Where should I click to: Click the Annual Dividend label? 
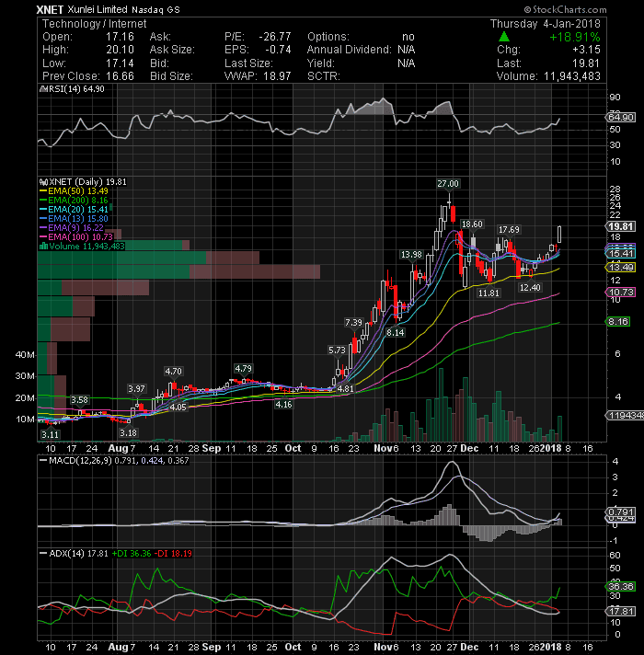point(350,50)
